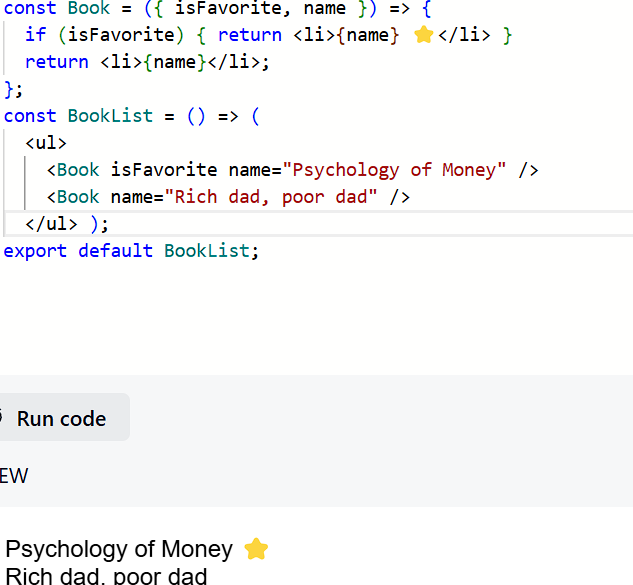Click the 'if (isFavorite)' code line

268,35
